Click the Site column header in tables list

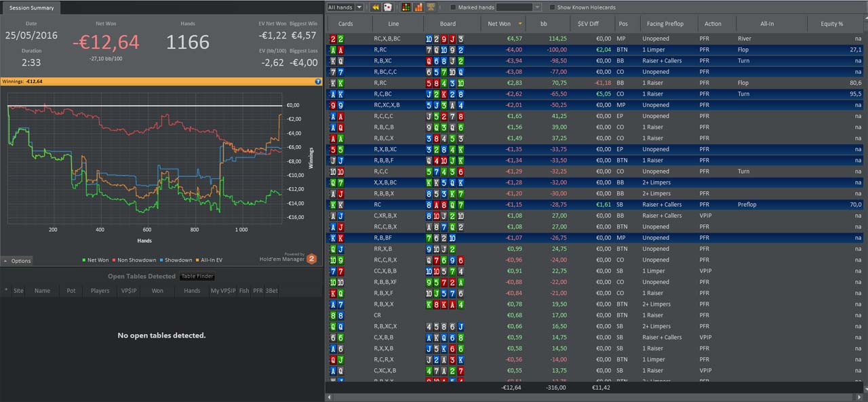pyautogui.click(x=18, y=291)
